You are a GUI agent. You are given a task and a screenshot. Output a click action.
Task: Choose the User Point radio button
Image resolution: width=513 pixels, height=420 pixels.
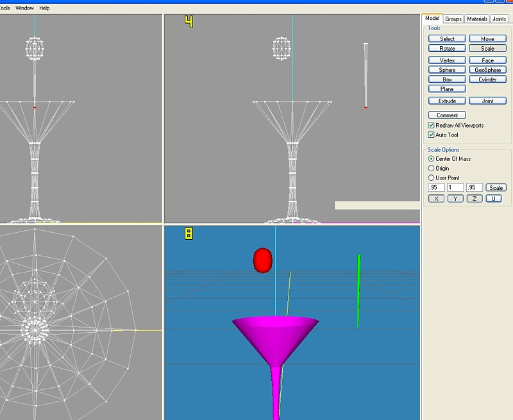pyautogui.click(x=431, y=178)
